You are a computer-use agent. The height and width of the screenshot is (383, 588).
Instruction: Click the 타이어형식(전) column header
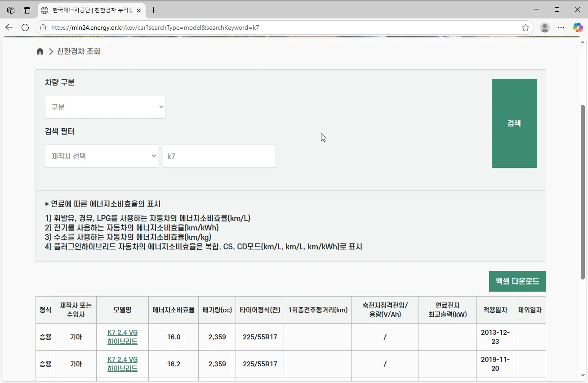(260, 310)
